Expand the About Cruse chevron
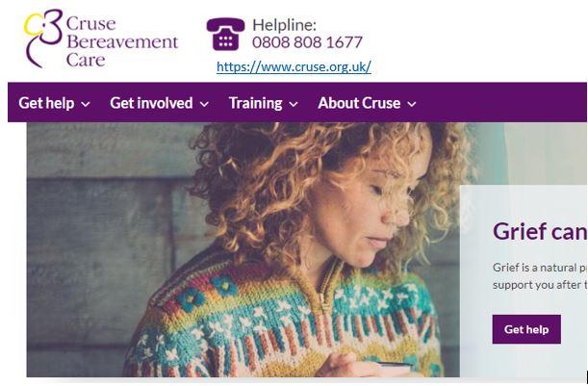 [x=412, y=104]
